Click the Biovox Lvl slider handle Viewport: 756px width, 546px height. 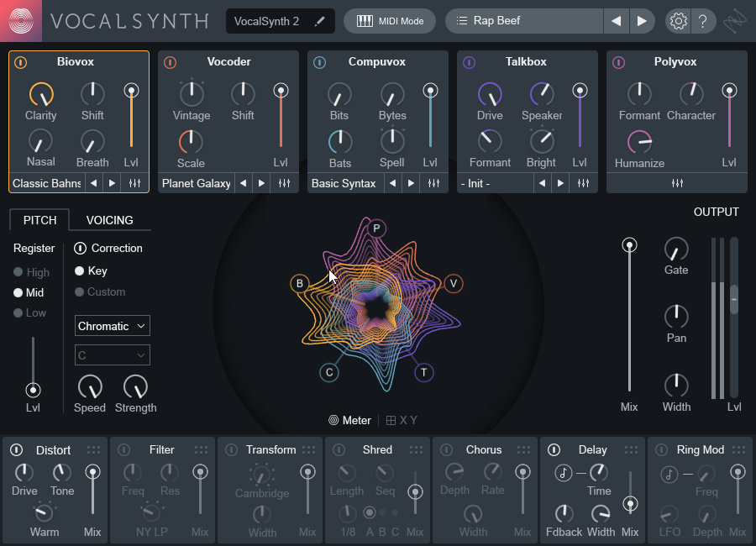(131, 90)
